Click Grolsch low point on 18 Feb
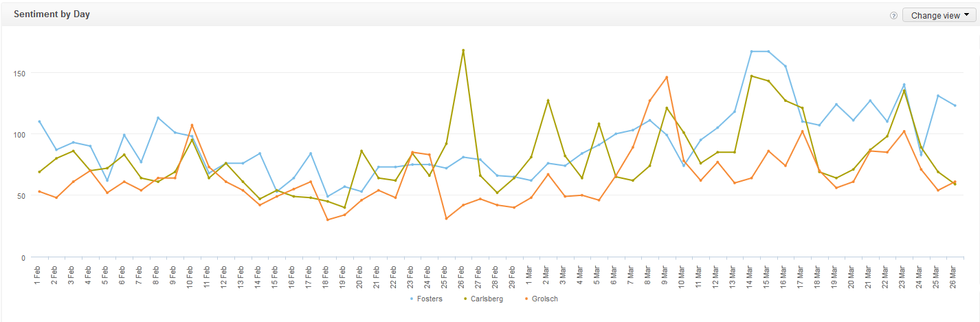 pyautogui.click(x=327, y=219)
